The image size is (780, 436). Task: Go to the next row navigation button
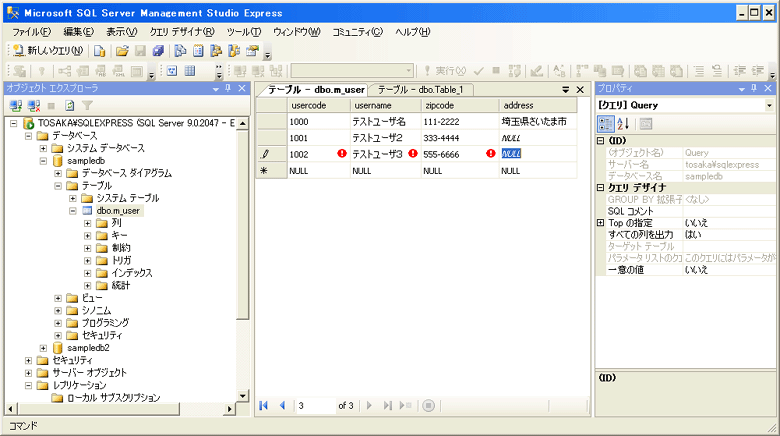369,406
